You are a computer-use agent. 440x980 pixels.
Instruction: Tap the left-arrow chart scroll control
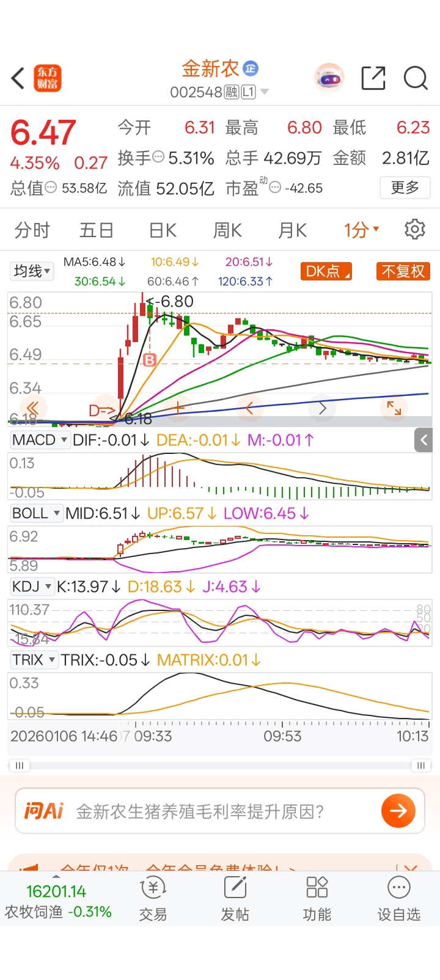click(x=249, y=408)
